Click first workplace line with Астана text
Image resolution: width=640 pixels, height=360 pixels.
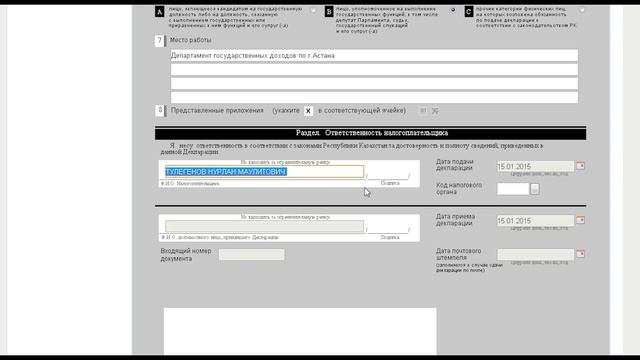[374, 56]
